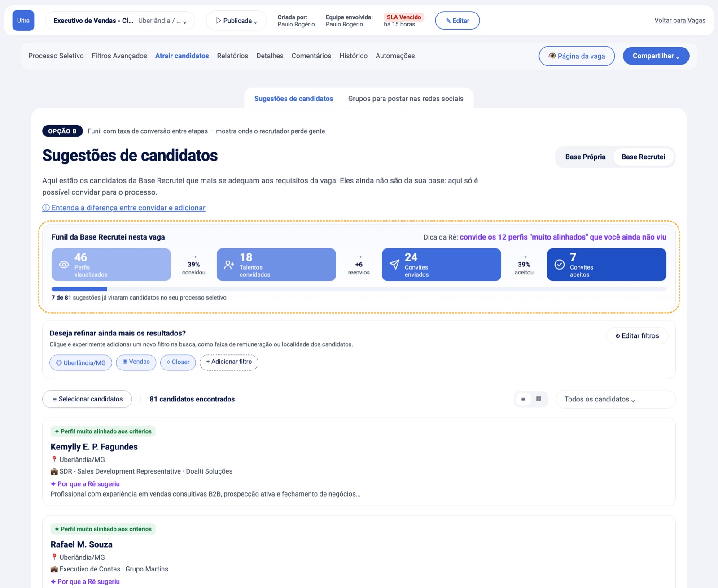Viewport: 718px width, 588px height.
Task: Click the suggestions conversion progress bar
Action: pos(359,289)
